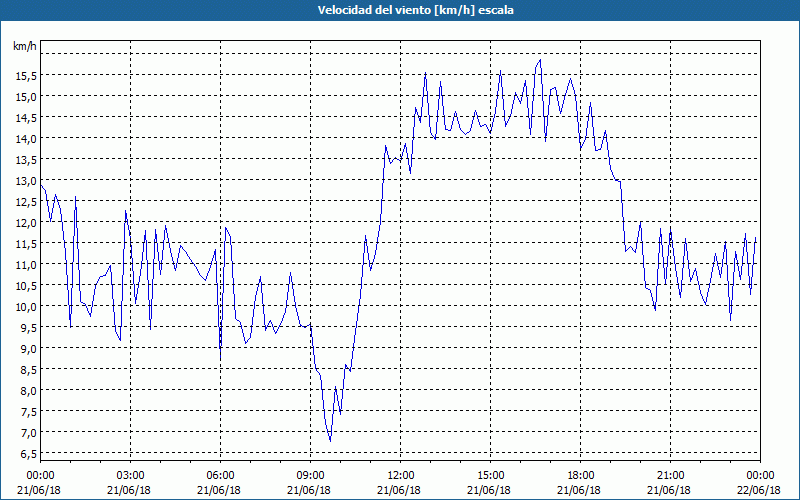The image size is (800, 500).
Task: Click the lowest point of the wind line
Action: (330, 441)
